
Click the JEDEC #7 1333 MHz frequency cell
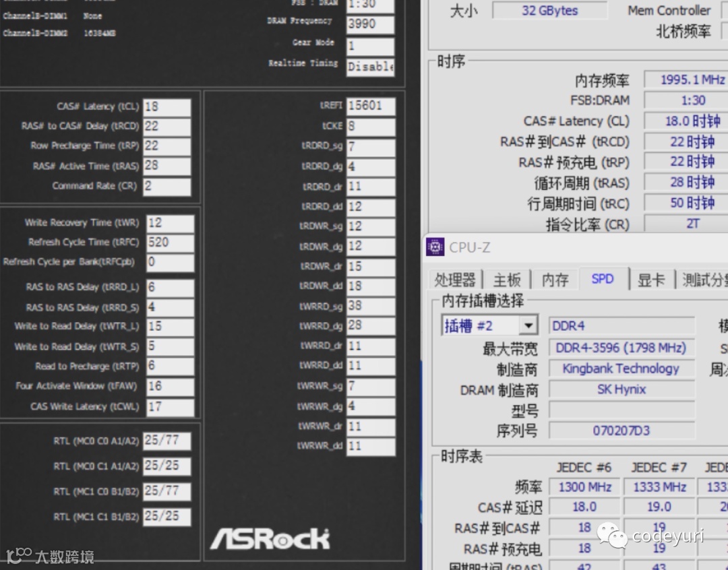click(x=659, y=487)
